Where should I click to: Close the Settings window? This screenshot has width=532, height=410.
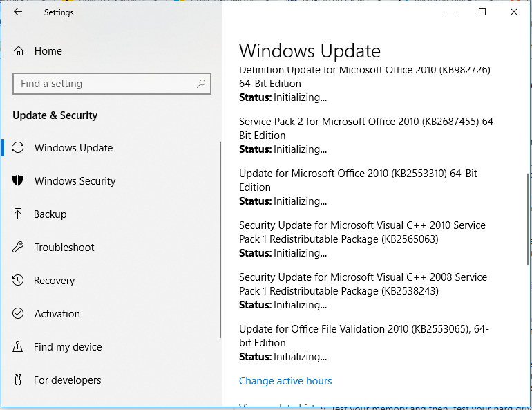(x=513, y=12)
